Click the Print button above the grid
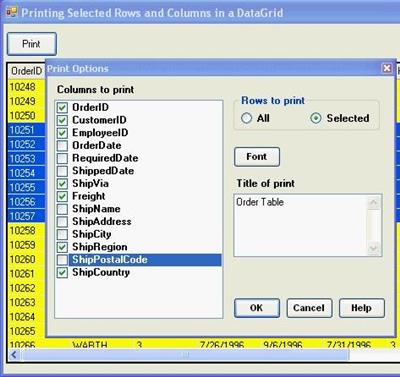The image size is (400, 377). coord(32,44)
